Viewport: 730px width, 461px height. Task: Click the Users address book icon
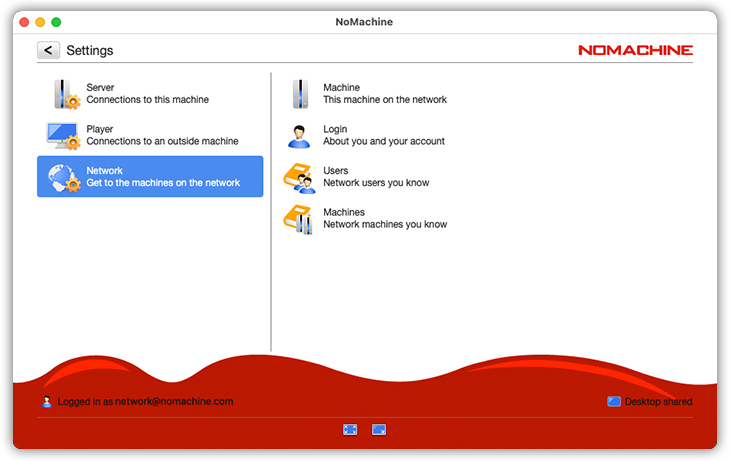click(299, 177)
